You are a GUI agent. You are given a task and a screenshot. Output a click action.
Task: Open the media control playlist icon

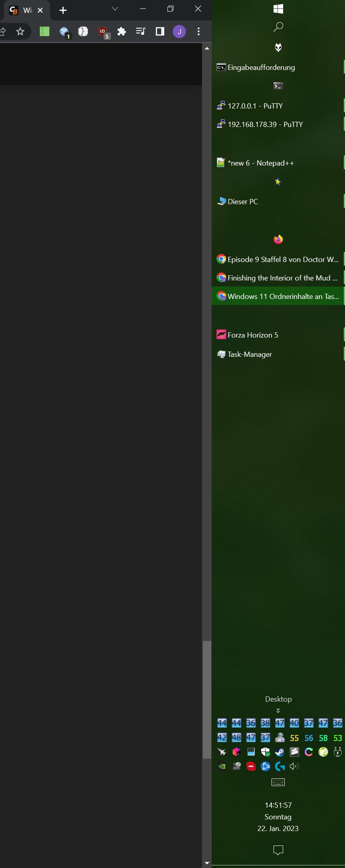coord(141,31)
